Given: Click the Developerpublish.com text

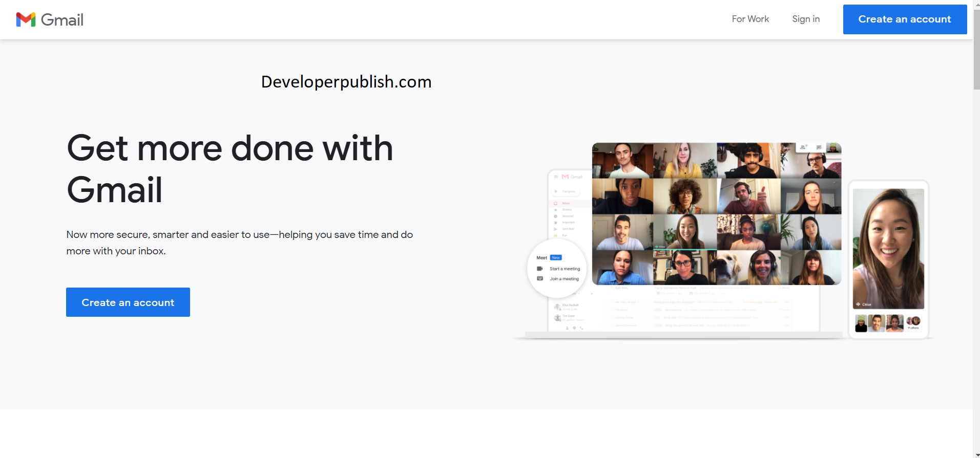Looking at the screenshot, I should pos(346,82).
